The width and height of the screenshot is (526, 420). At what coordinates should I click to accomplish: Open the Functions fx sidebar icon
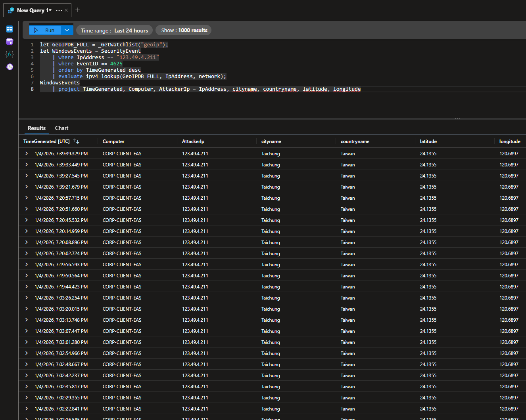[x=10, y=54]
